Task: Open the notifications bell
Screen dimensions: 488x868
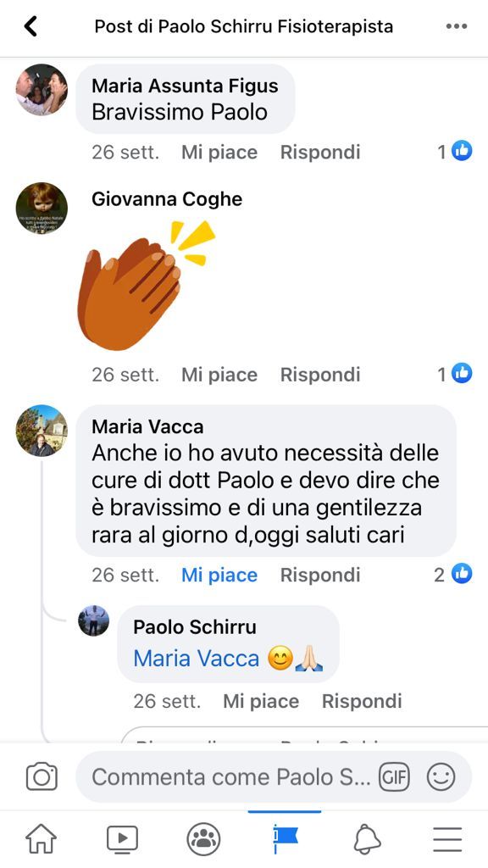Action: [367, 839]
